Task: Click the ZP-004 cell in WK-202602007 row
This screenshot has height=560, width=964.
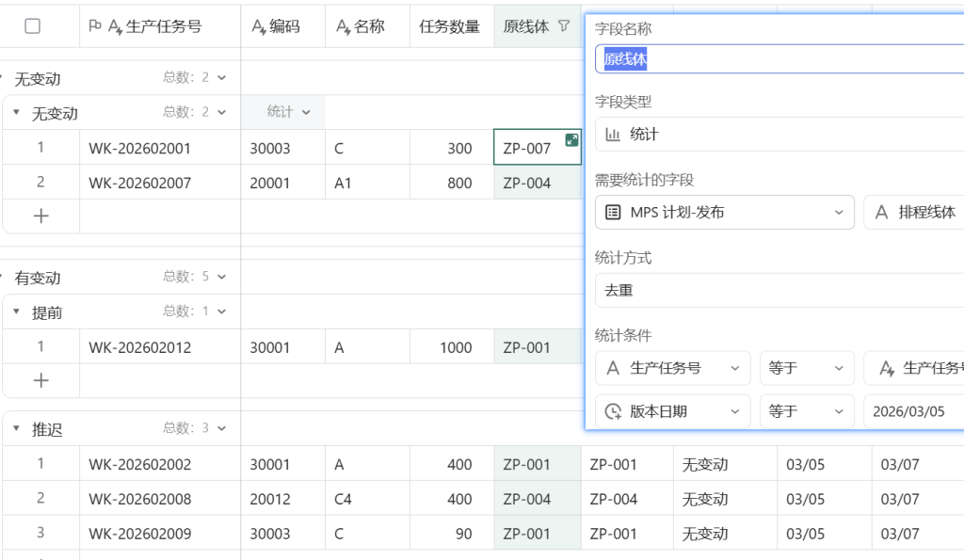Action: tap(538, 182)
